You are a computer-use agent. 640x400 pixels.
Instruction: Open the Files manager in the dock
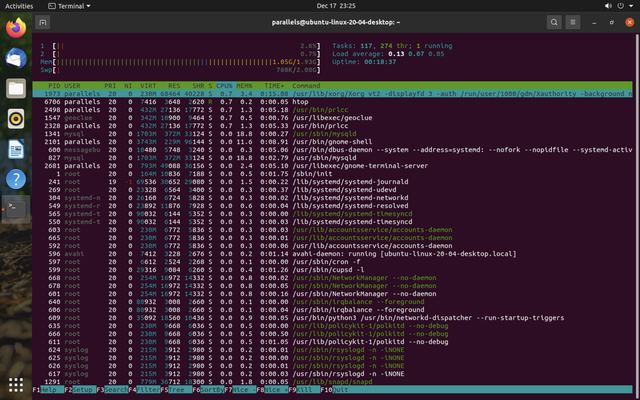[x=16, y=88]
